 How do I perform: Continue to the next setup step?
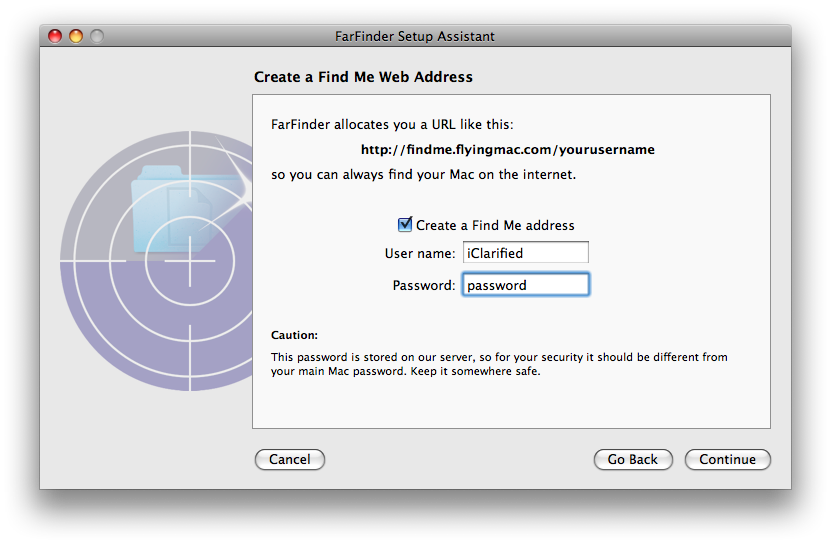728,459
